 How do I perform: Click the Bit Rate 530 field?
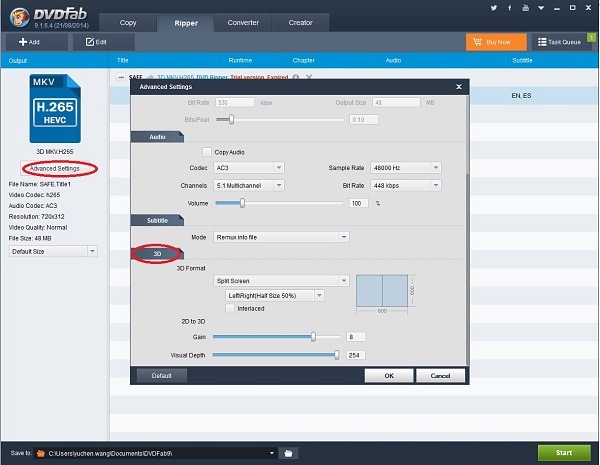[235, 103]
